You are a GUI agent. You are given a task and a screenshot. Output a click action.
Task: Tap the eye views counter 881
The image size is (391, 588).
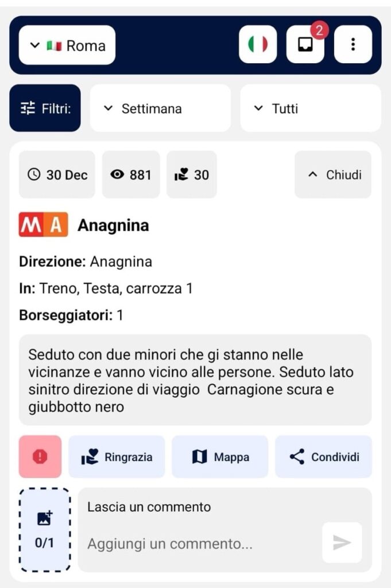pos(131,175)
